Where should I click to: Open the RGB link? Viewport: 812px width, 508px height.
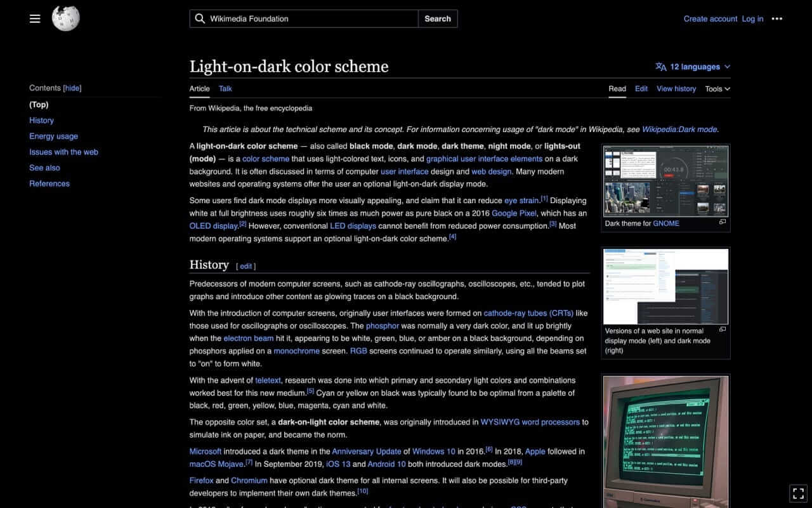click(358, 351)
